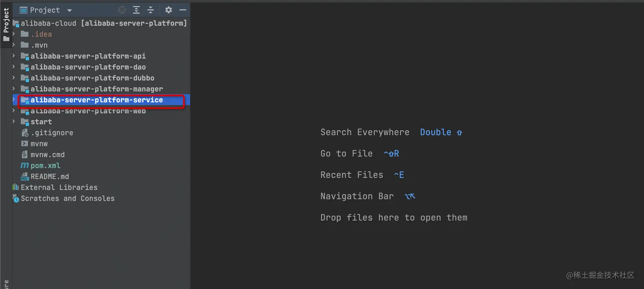Expand the .mvn folder arrow
The image size is (644, 289).
tap(14, 45)
